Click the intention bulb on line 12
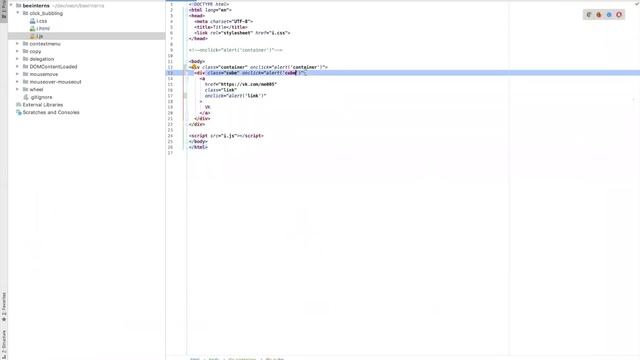The height and width of the screenshot is (360, 640). (195, 67)
